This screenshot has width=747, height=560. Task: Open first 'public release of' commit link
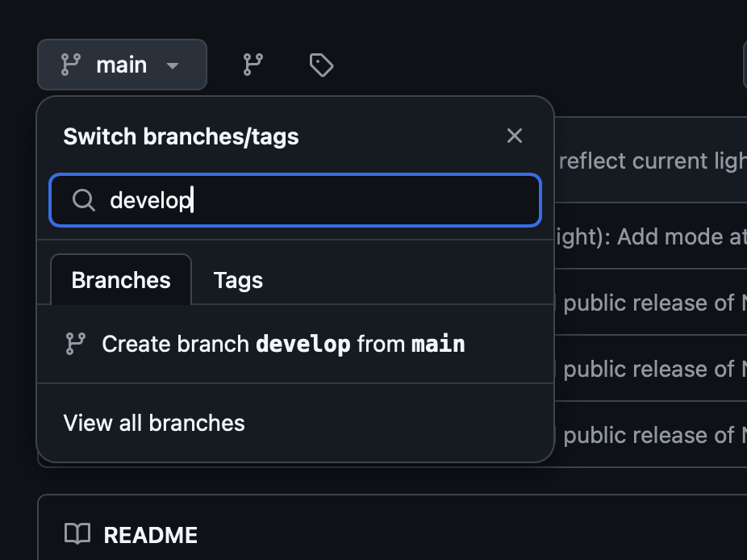655,303
